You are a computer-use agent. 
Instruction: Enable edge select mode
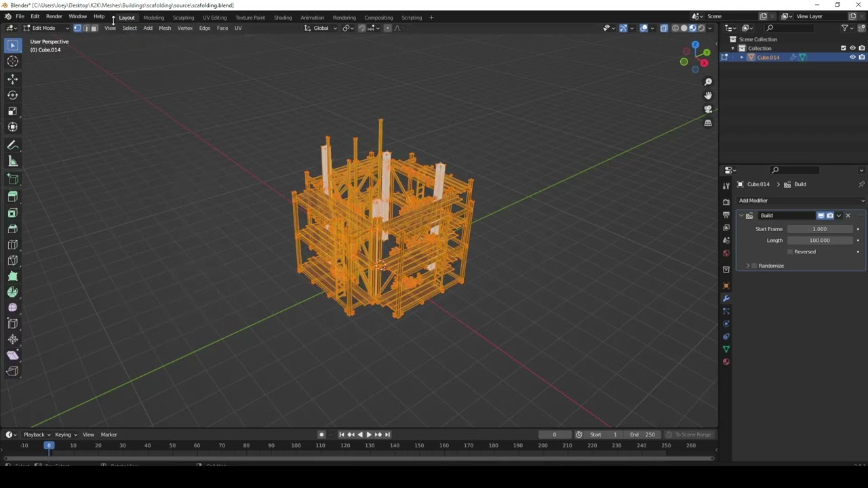coord(85,28)
